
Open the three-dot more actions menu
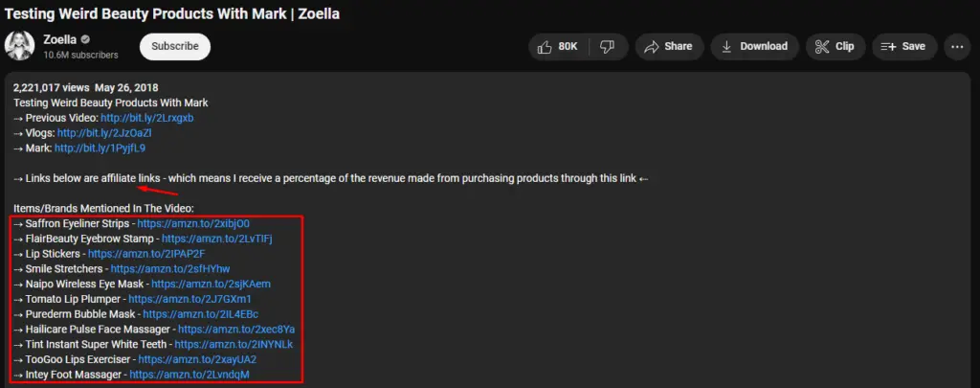tap(957, 46)
